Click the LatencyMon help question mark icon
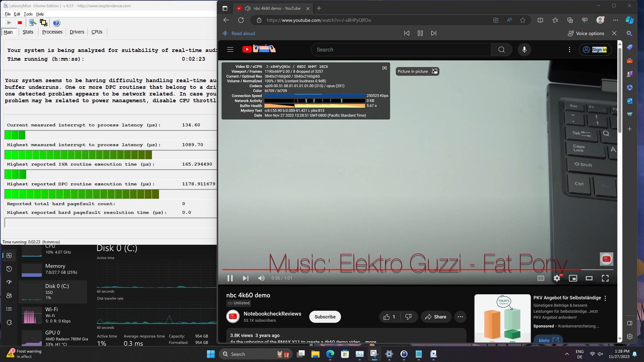Image resolution: width=644 pixels, height=362 pixels. [x=56, y=23]
